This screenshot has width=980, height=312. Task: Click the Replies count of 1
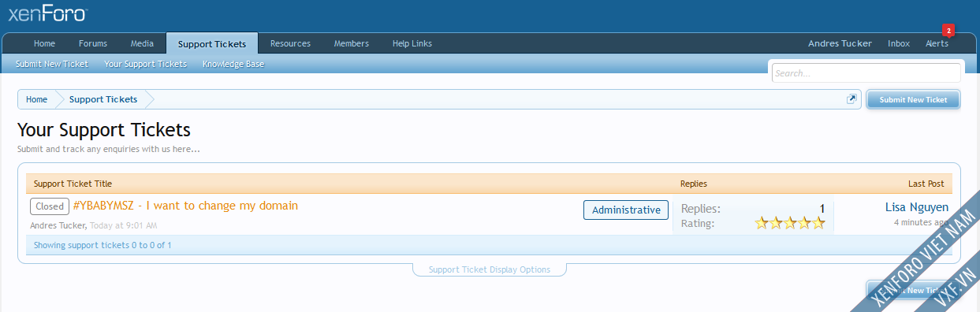pyautogui.click(x=822, y=209)
